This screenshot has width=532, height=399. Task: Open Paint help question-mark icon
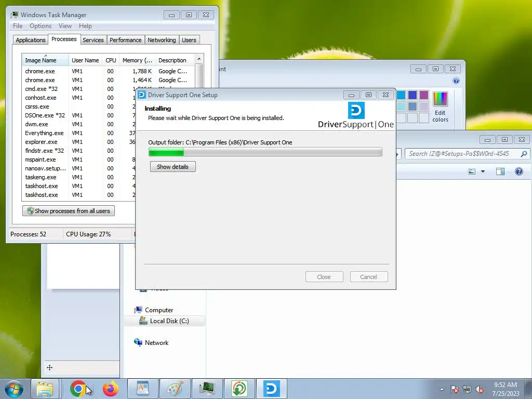click(456, 81)
